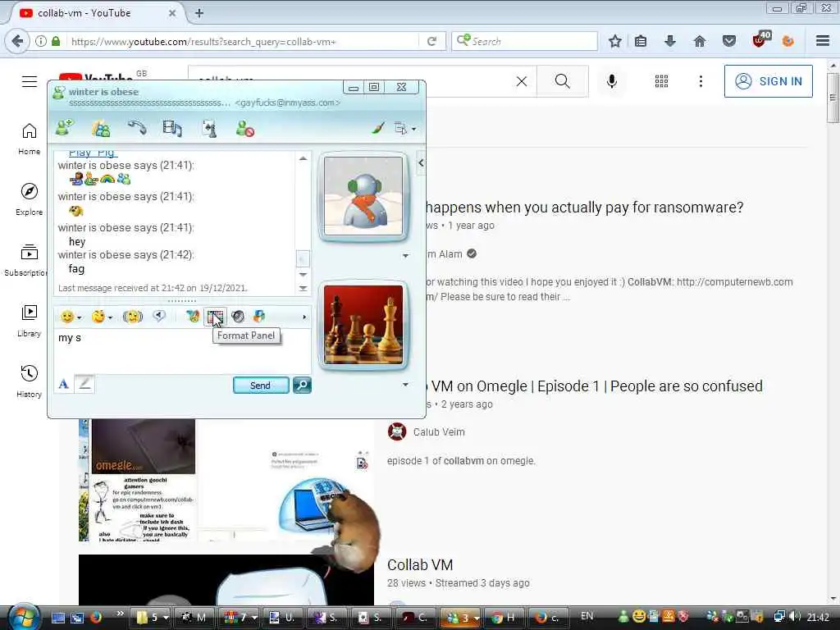Image resolution: width=840 pixels, height=630 pixels.
Task: Open the share files icon in Messenger toolbar
Action: tap(101, 129)
